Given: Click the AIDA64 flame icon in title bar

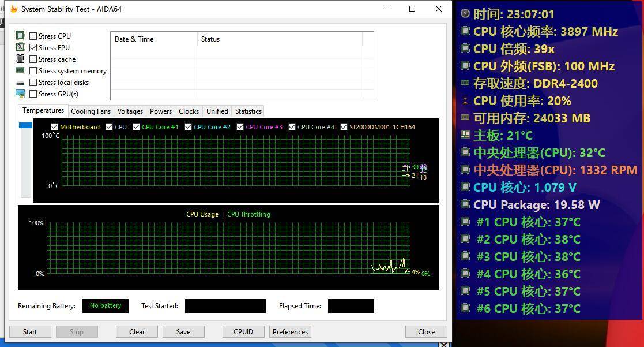Looking at the screenshot, I should pos(14,9).
